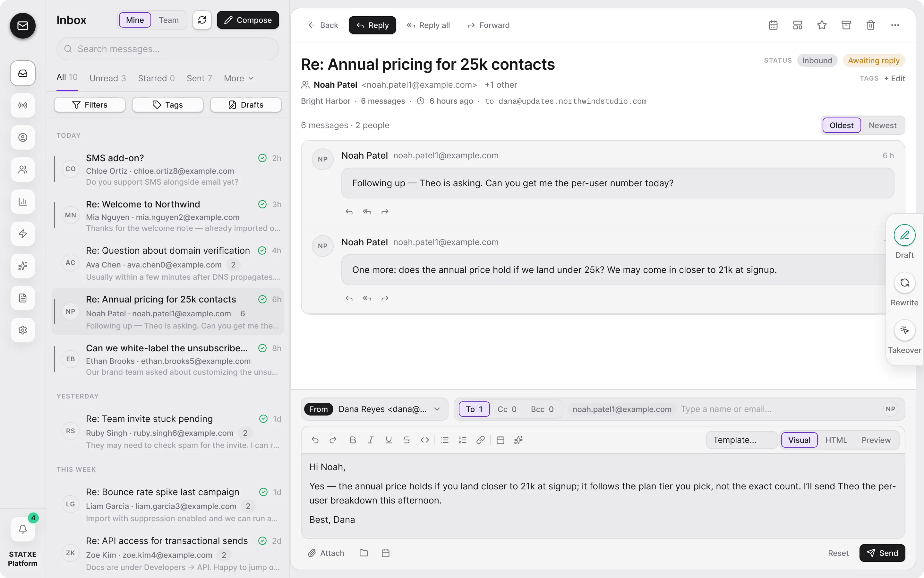
Task: Open the automation lightning bolt sidebar icon
Action: click(23, 233)
